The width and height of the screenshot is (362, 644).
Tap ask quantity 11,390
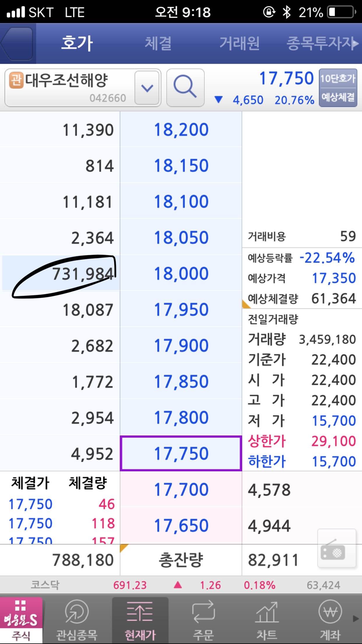coord(88,130)
